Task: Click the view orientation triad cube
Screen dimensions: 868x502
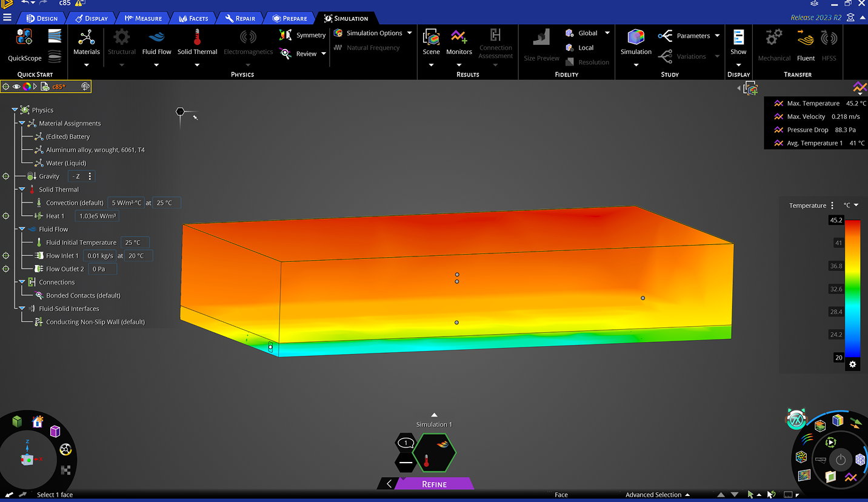Action: [27, 460]
